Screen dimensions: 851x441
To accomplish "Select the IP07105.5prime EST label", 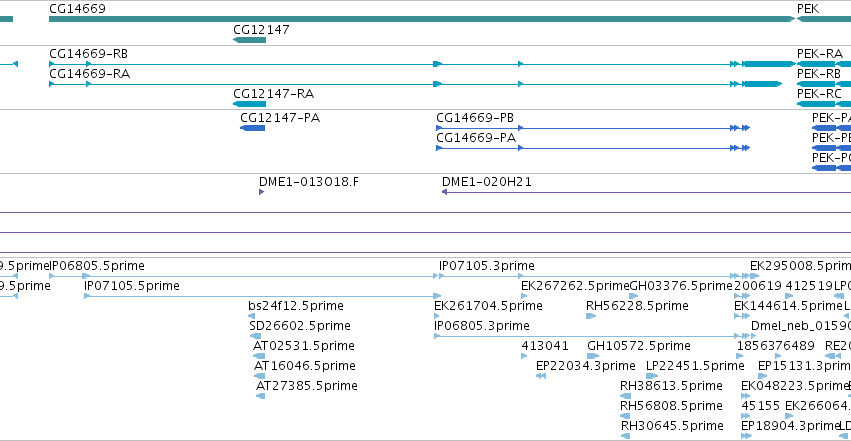I will (x=132, y=286).
